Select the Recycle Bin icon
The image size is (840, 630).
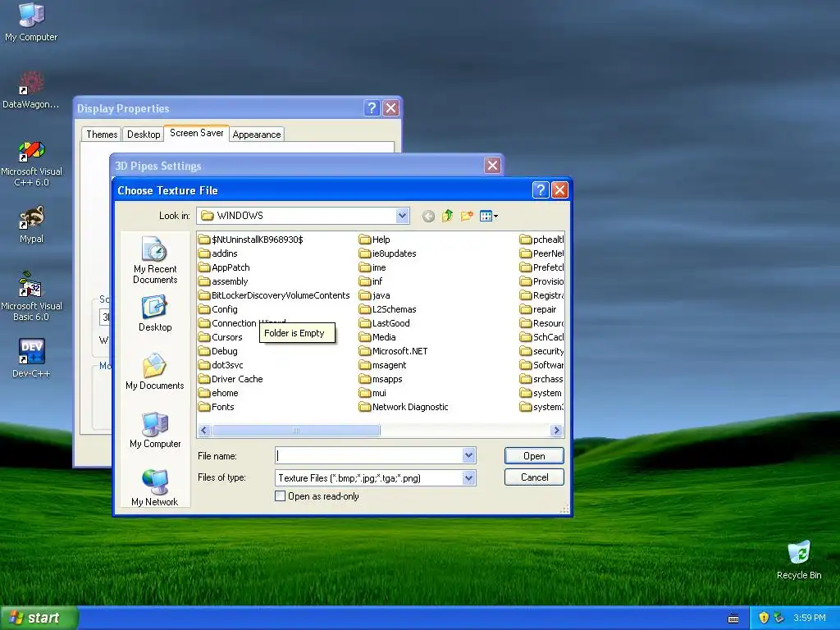(799, 560)
